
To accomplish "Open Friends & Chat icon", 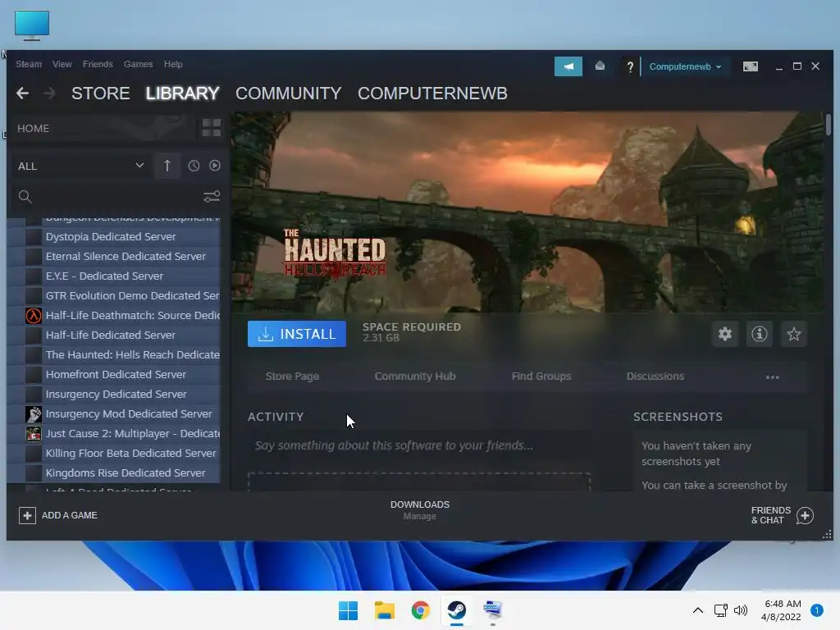I will tap(805, 515).
